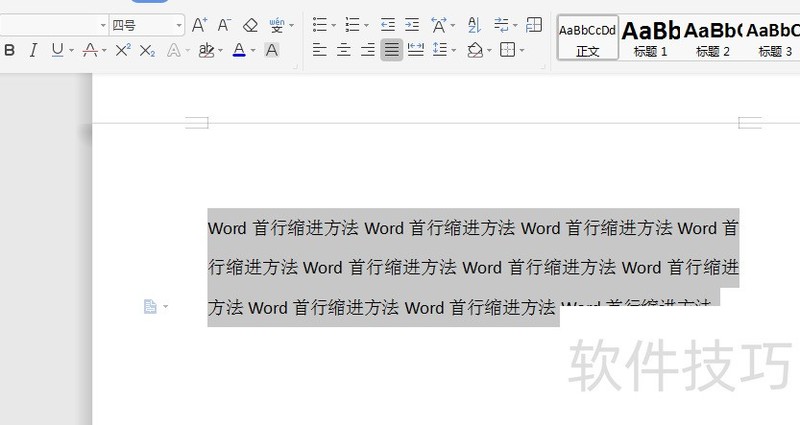The width and height of the screenshot is (800, 425).
Task: Apply 标题 2 heading style
Action: [713, 37]
